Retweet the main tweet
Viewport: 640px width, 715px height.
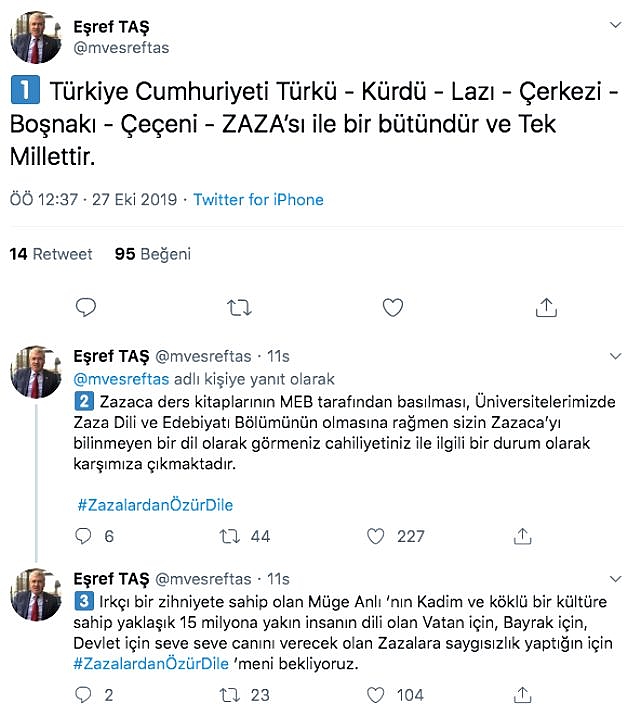(239, 306)
